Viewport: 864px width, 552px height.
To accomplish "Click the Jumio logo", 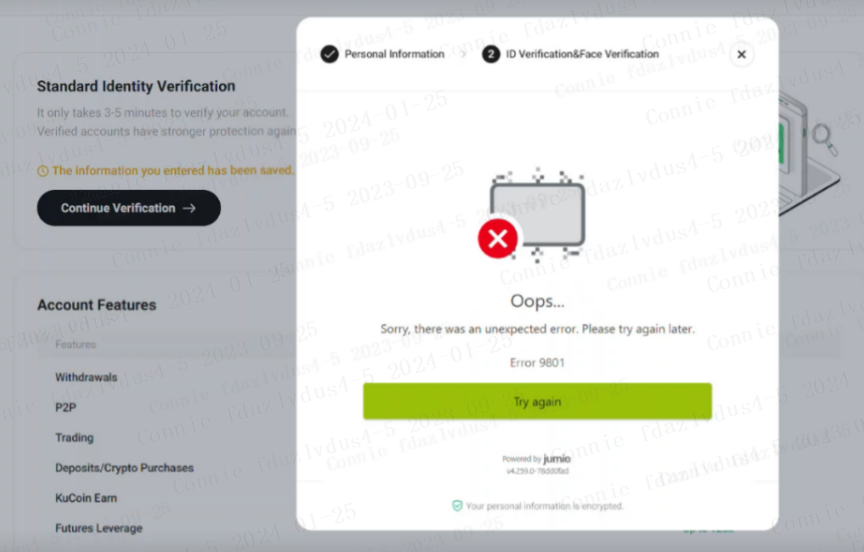I will [558, 459].
